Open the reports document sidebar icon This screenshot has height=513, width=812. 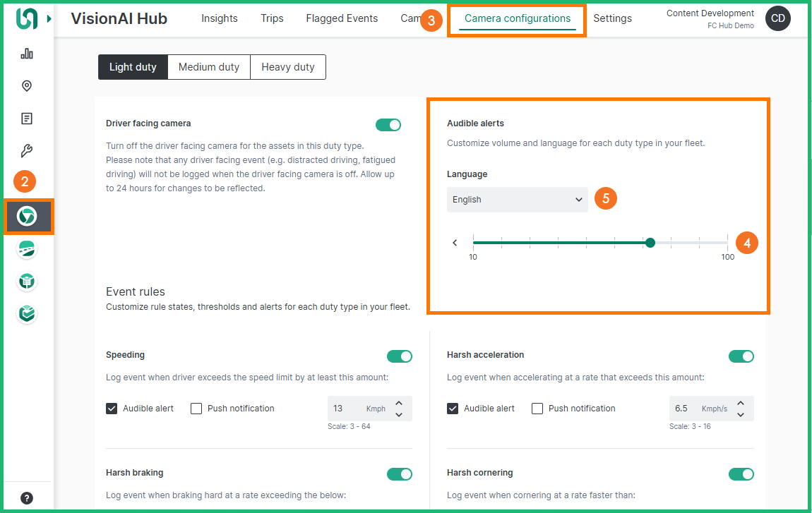coord(27,119)
